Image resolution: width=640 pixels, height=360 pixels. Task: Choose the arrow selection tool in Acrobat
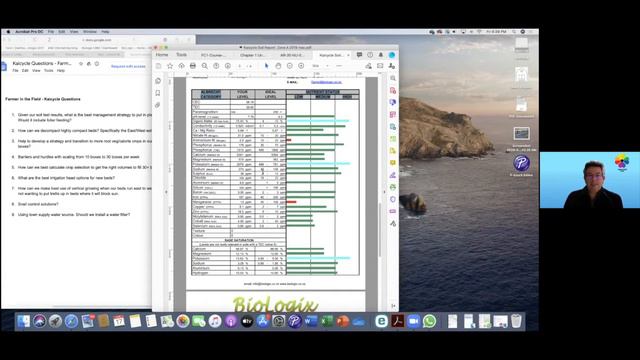click(x=267, y=66)
